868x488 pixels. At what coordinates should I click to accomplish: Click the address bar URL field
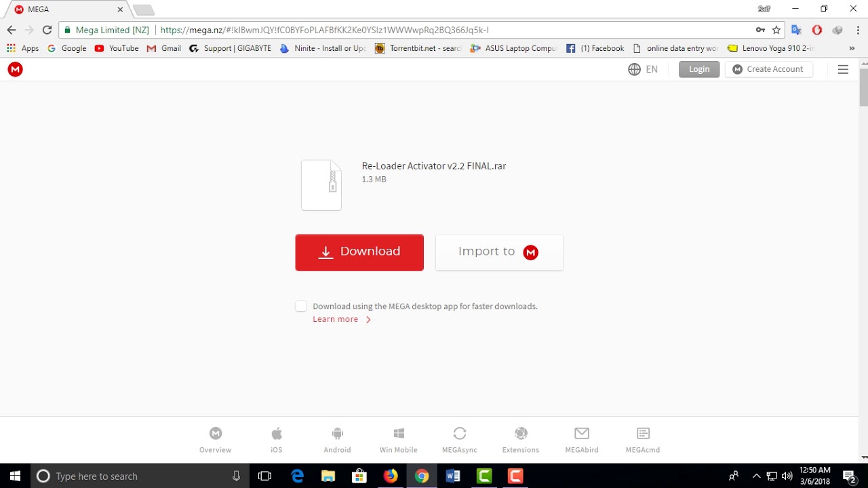click(x=422, y=30)
